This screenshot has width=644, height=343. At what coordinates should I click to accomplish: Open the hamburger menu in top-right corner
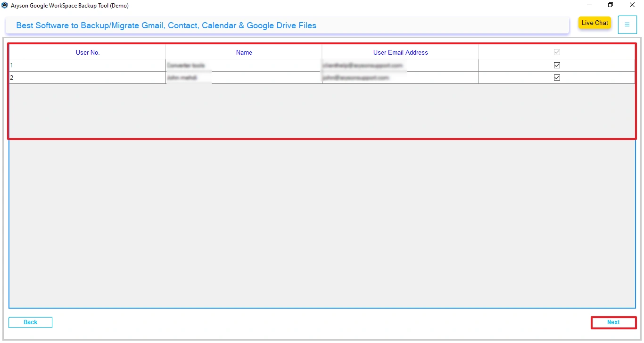[x=627, y=24]
